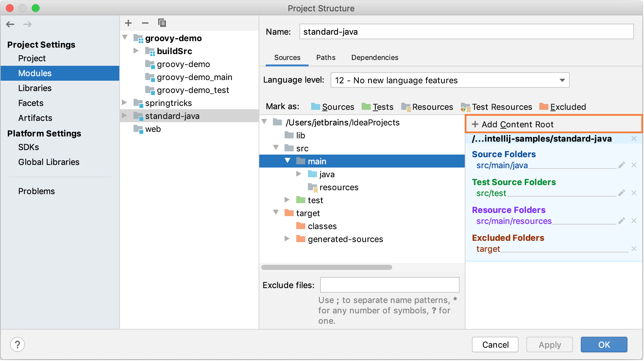Click the Tests folder type icon
The height and width of the screenshot is (361, 644).
[365, 107]
